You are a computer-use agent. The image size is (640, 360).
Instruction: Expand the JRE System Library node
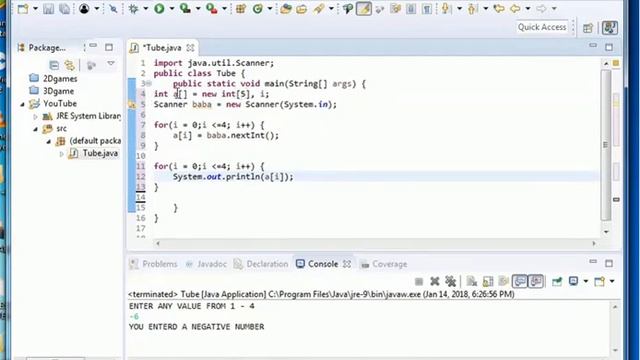coord(35,117)
